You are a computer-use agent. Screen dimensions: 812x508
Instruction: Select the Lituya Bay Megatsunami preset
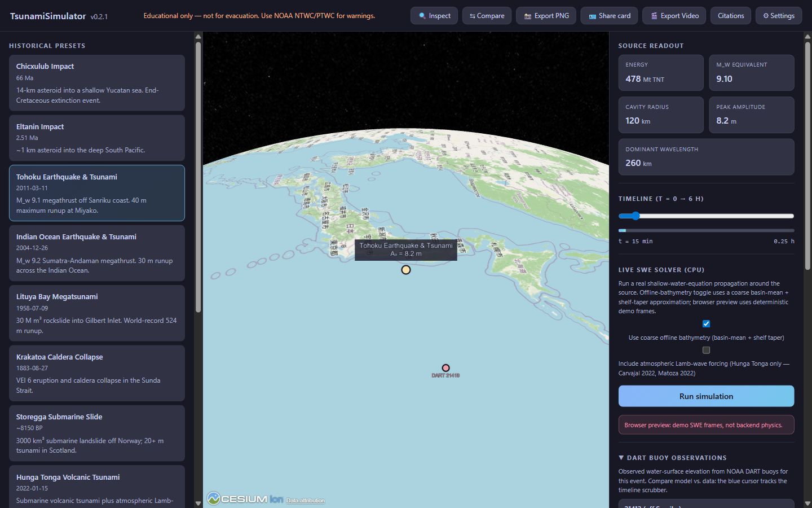click(x=97, y=313)
